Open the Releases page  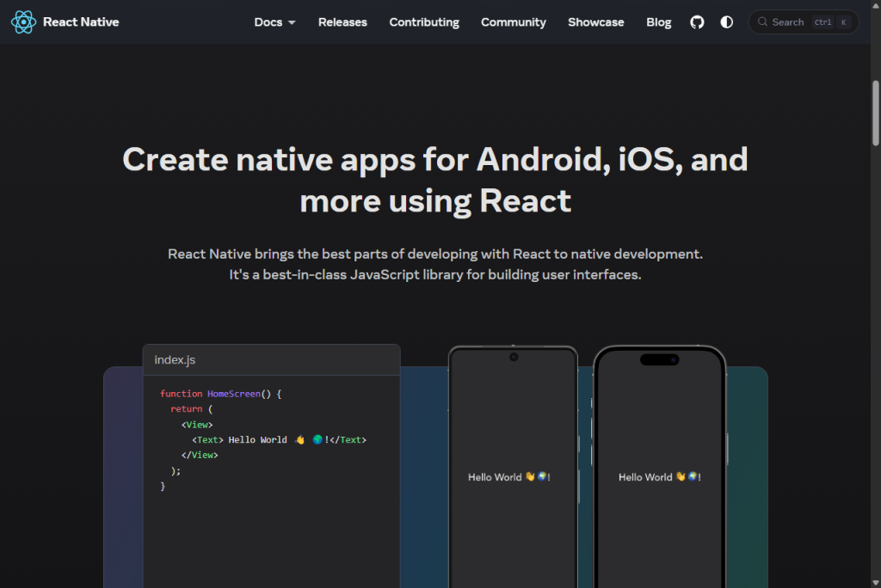pyautogui.click(x=342, y=21)
